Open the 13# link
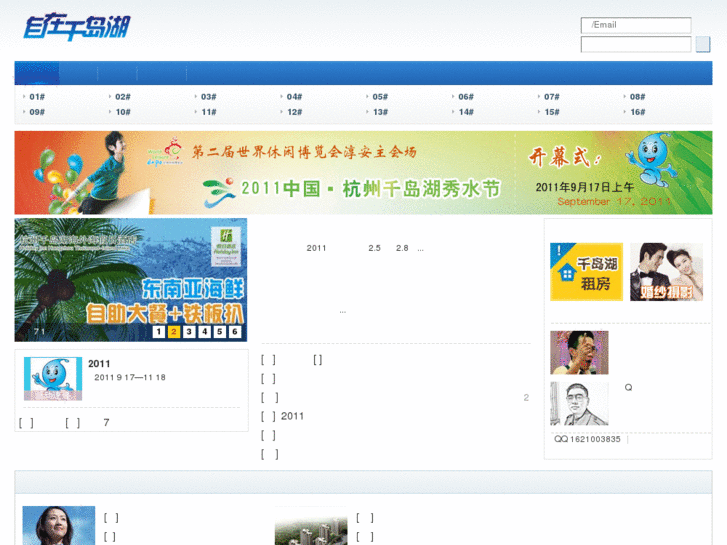The height and width of the screenshot is (545, 727). pyautogui.click(x=380, y=112)
